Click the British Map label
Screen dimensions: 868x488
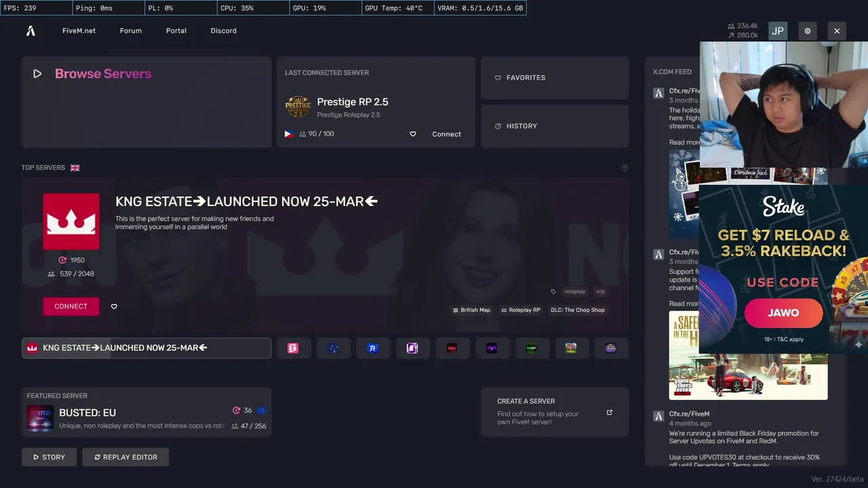point(471,310)
